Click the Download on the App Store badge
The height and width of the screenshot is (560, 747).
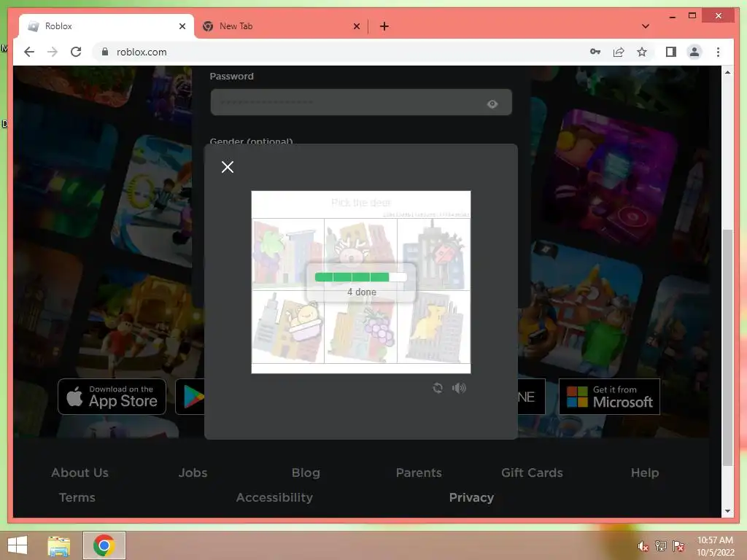(x=112, y=397)
